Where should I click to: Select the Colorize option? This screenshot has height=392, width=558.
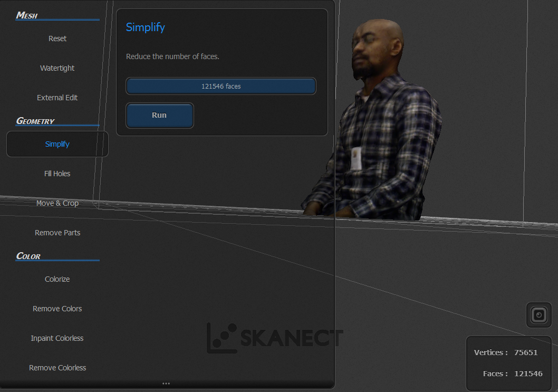coord(57,279)
